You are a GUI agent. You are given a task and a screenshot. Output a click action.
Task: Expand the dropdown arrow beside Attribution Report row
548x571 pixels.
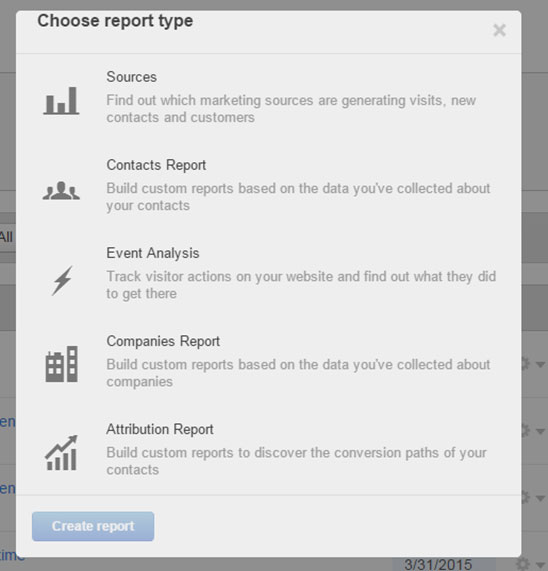(540, 431)
